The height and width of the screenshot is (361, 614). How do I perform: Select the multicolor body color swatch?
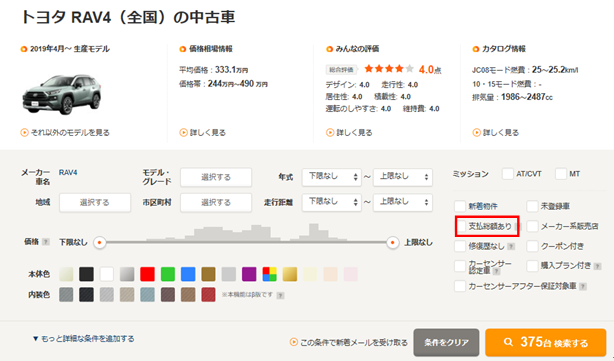coord(270,274)
